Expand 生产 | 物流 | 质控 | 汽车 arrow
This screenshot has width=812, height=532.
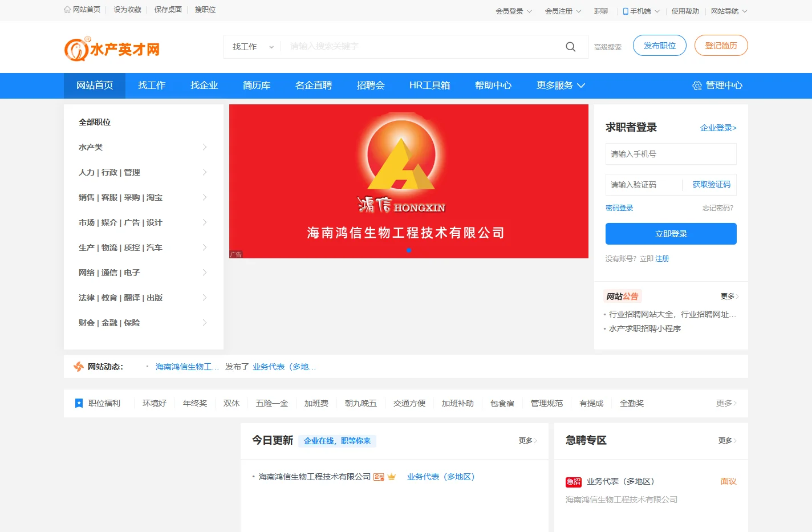pyautogui.click(x=205, y=247)
